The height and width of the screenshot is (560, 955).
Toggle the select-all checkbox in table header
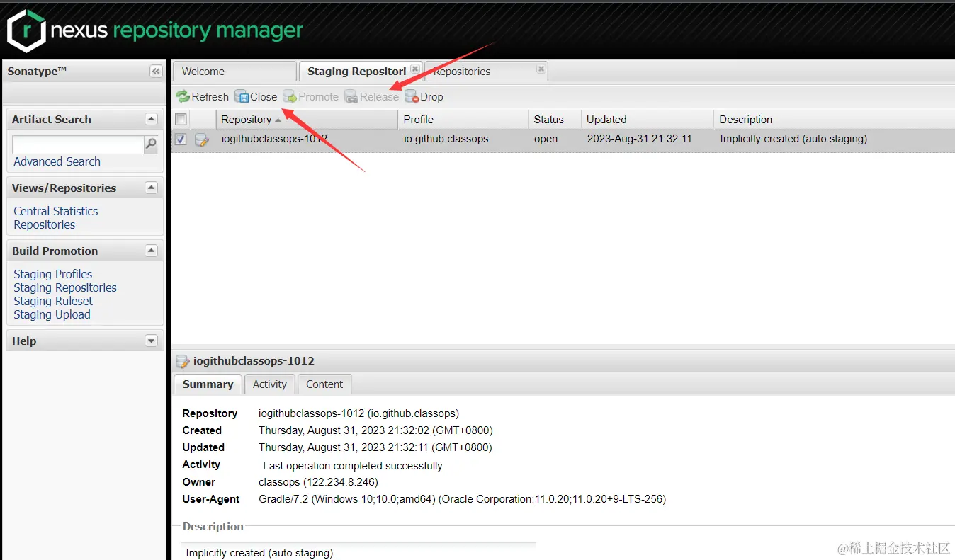181,119
